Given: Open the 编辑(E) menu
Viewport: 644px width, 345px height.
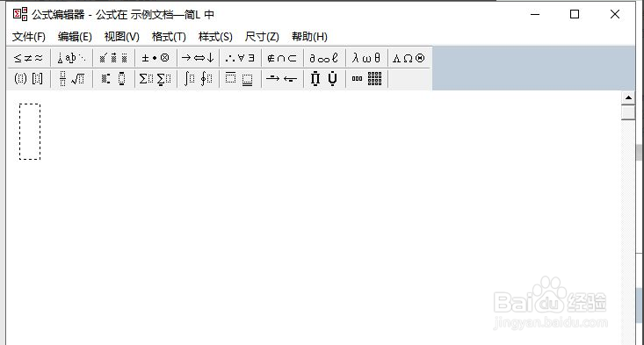Looking at the screenshot, I should (x=75, y=37).
